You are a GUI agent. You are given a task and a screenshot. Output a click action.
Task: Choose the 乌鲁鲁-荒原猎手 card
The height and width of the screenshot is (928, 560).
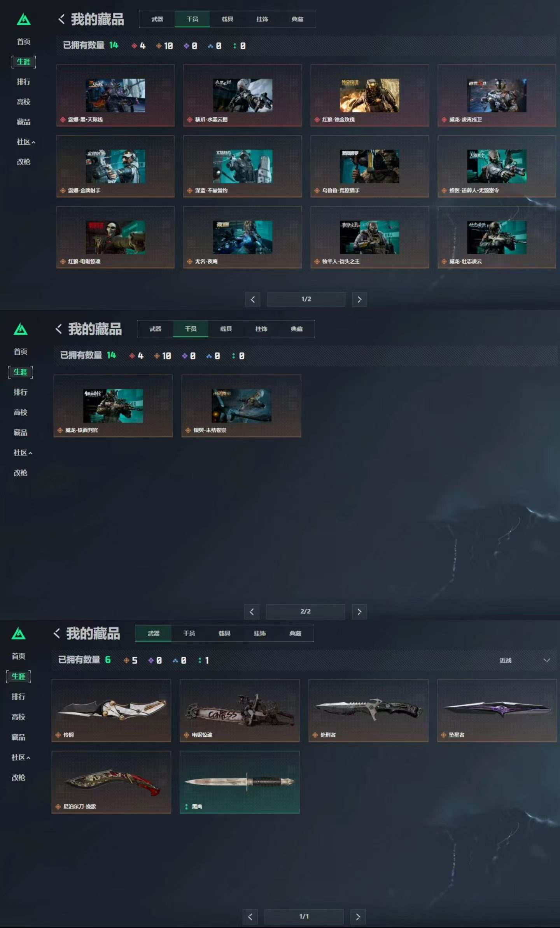369,166
